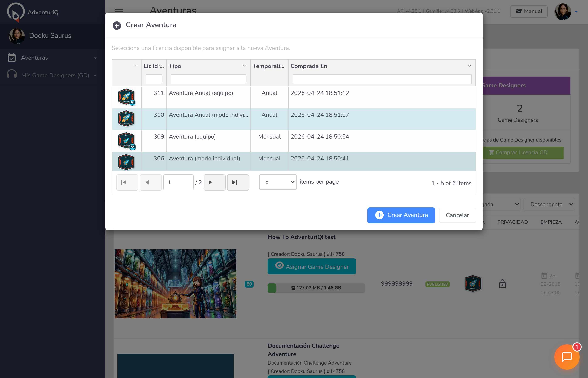This screenshot has width=588, height=378.
Task: Click the Crear Aventura header plus icon
Action: (x=117, y=25)
